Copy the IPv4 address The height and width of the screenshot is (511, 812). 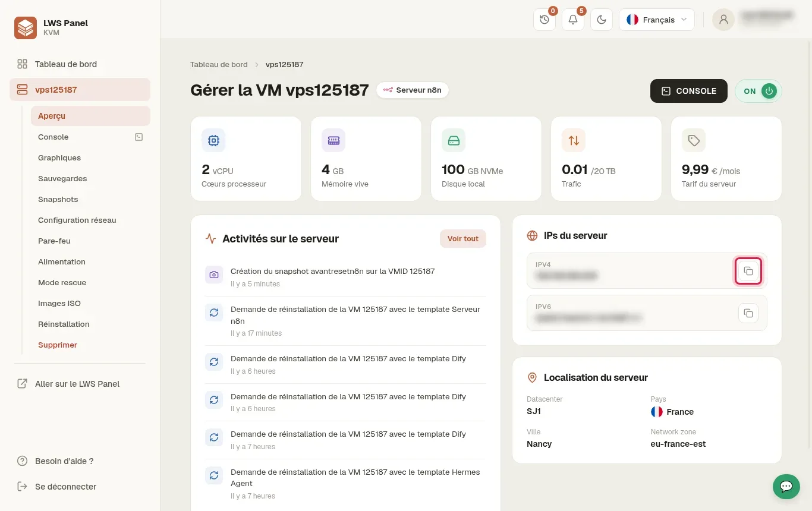pyautogui.click(x=748, y=272)
